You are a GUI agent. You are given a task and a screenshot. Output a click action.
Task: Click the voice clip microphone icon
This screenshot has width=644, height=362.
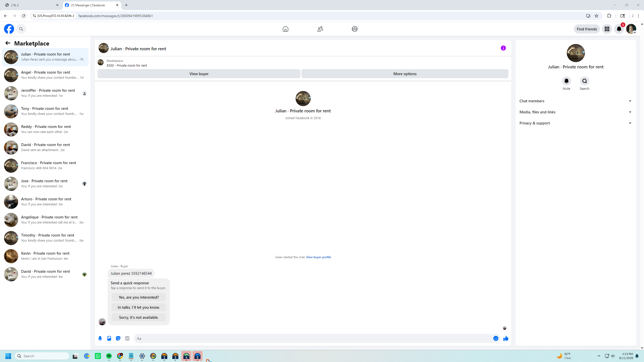(100, 338)
